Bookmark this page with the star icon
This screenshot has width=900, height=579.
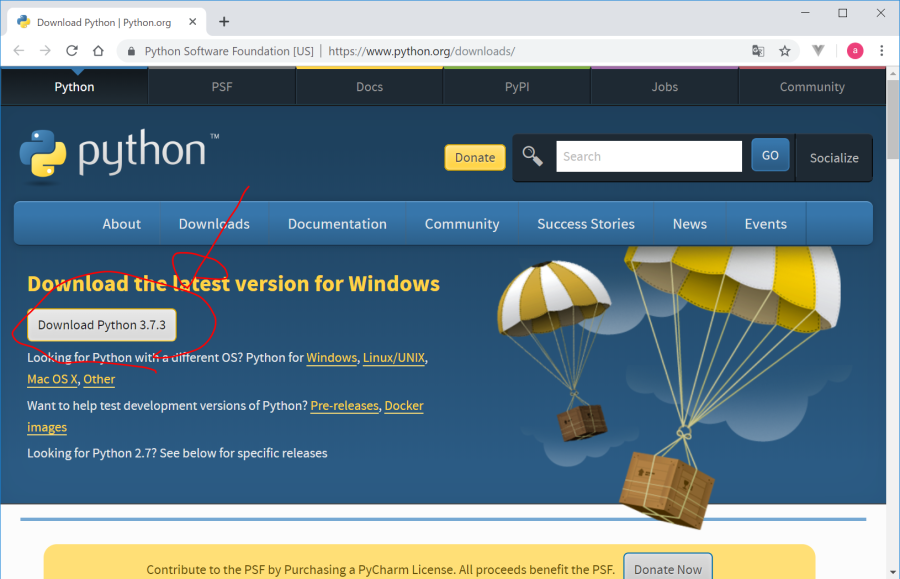point(785,51)
